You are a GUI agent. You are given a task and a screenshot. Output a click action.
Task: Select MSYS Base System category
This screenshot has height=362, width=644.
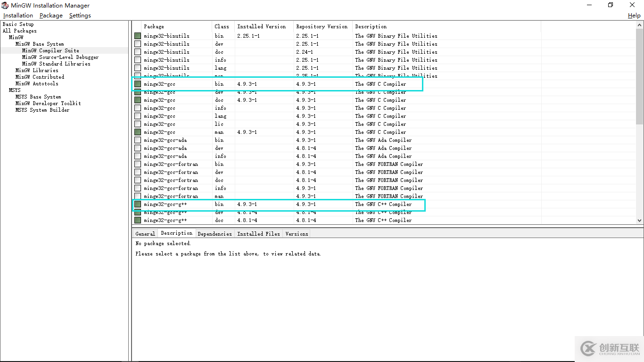[38, 97]
